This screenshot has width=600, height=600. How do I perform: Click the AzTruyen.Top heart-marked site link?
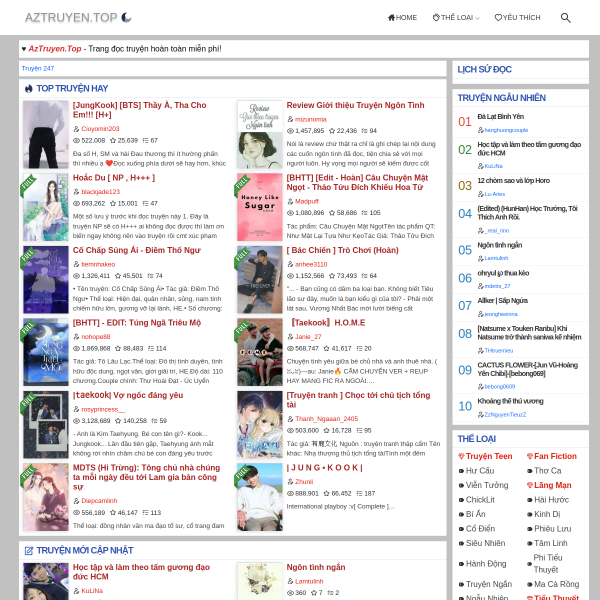click(55, 49)
